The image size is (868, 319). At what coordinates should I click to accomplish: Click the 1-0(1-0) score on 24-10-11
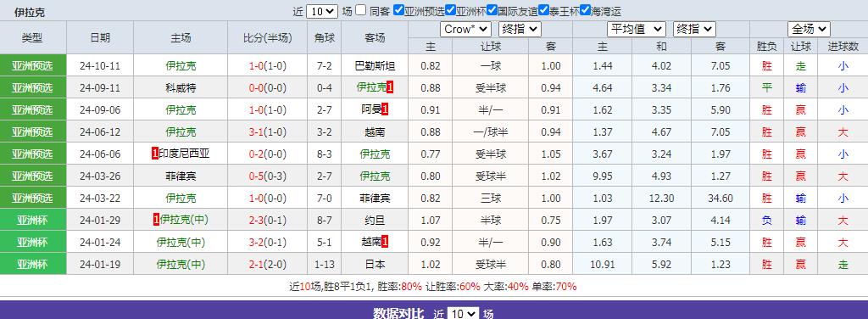(x=268, y=66)
